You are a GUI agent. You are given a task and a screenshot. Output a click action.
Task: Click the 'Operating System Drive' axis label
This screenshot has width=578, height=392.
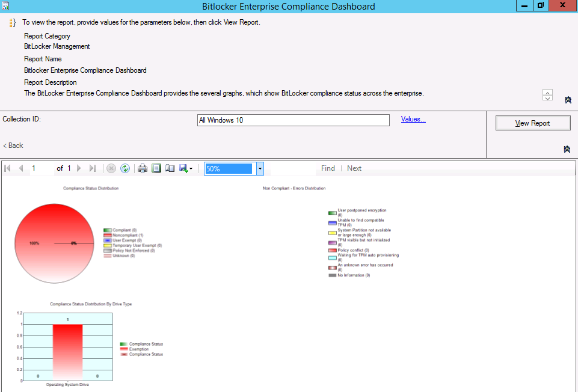(x=67, y=385)
